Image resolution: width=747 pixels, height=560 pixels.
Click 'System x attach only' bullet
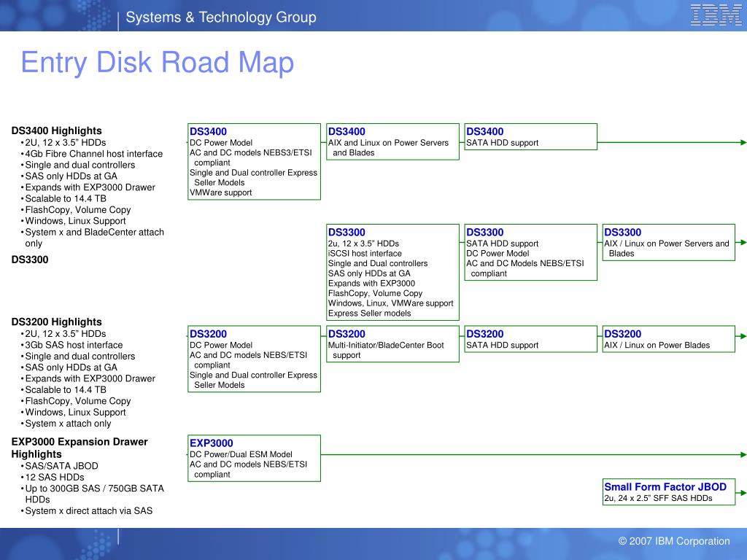click(x=68, y=424)
